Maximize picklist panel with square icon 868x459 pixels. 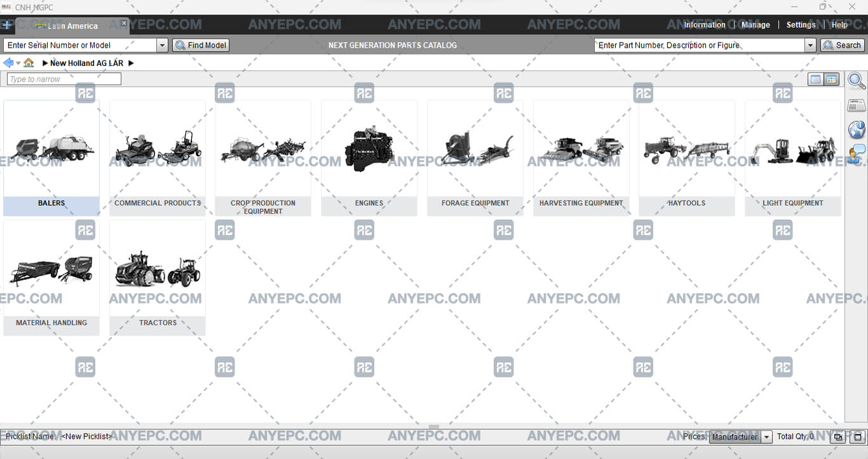click(858, 437)
